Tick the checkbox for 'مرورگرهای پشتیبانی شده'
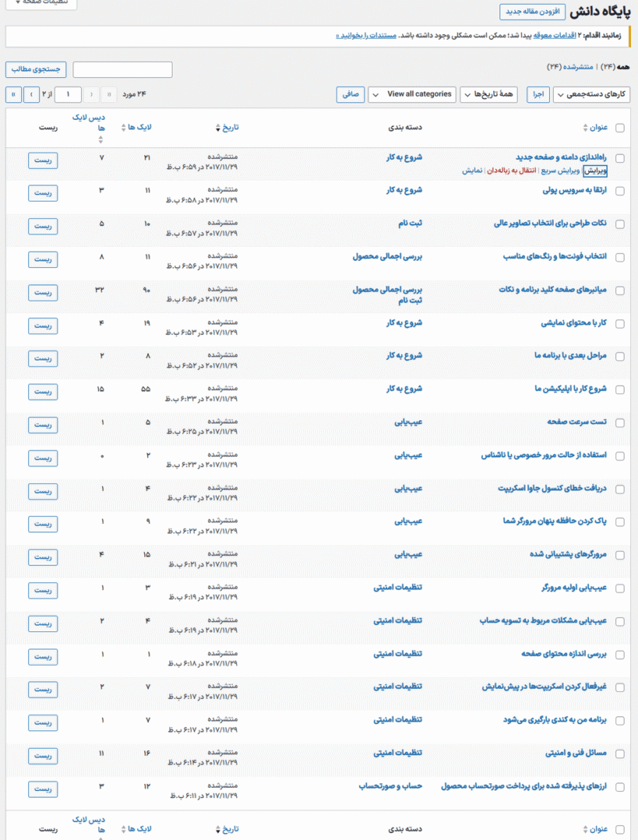Image resolution: width=638 pixels, height=840 pixels. 620,555
